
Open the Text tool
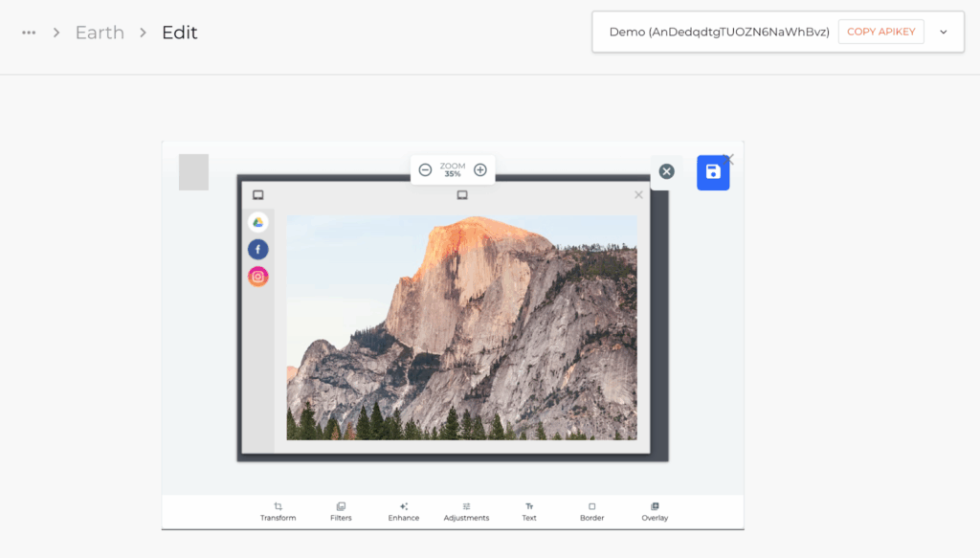[529, 511]
